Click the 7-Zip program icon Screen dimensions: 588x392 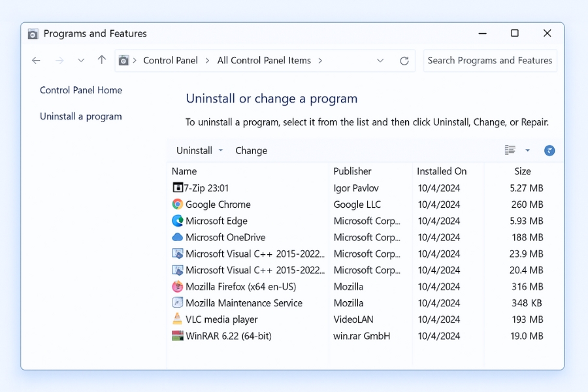coord(178,188)
